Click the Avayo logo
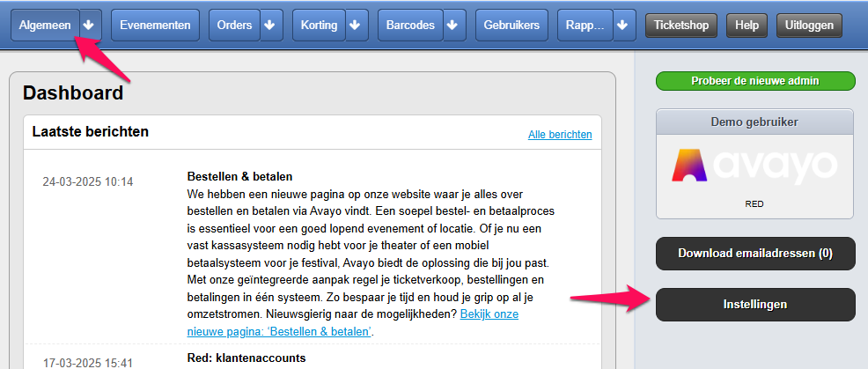Screen dimensions: 868x369 point(755,165)
